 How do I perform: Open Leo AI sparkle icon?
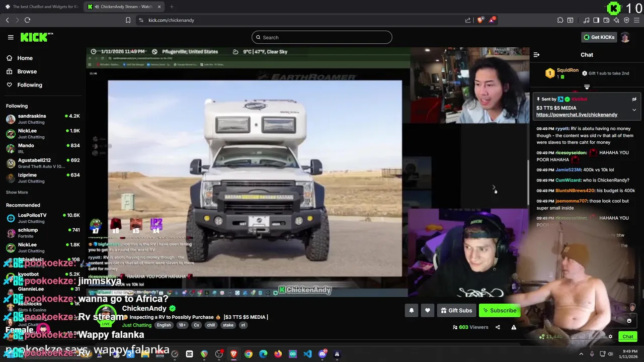click(x=616, y=20)
